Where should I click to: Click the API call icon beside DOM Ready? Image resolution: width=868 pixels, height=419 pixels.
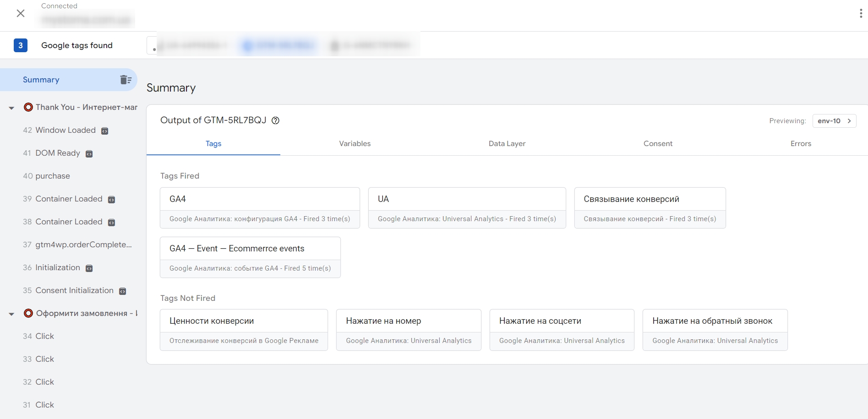pos(89,154)
